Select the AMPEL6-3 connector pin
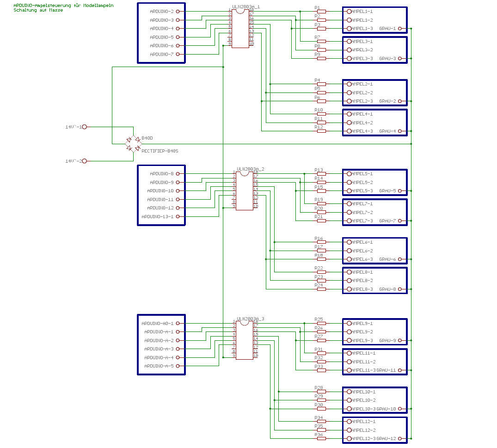 [350, 259]
